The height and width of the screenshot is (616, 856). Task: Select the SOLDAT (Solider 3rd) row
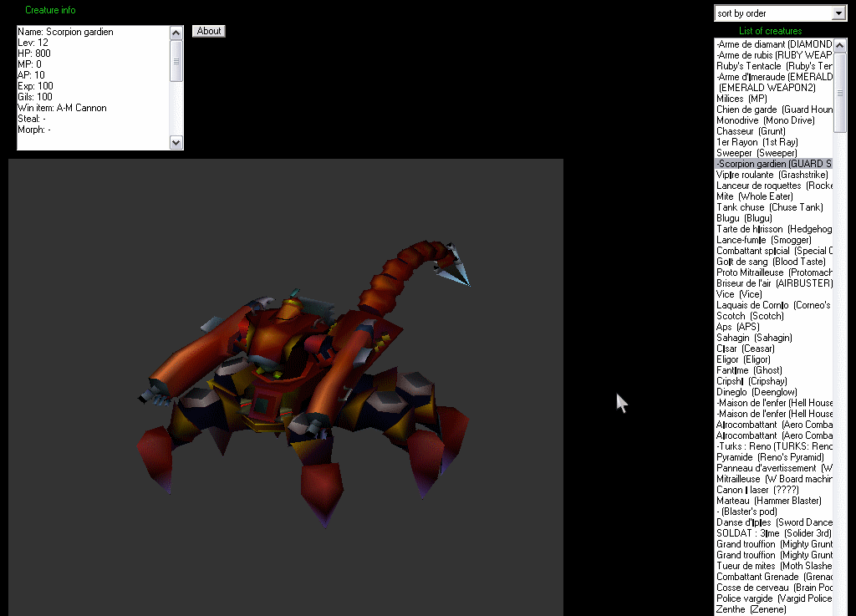point(774,533)
